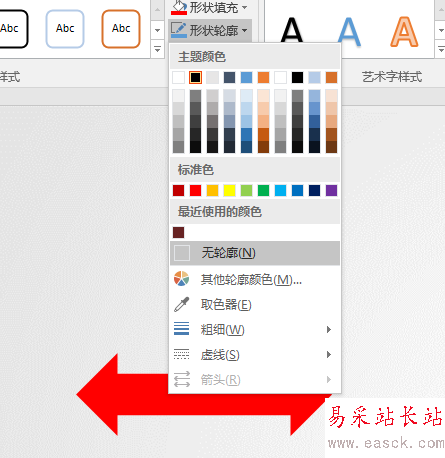445x458 pixels.
Task: Choose the light blue standard color
Action: (x=280, y=190)
